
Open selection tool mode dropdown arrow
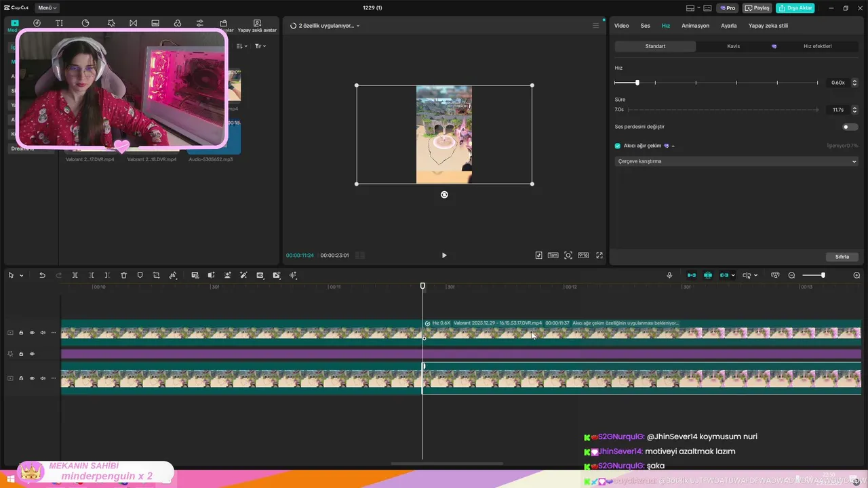coord(21,276)
